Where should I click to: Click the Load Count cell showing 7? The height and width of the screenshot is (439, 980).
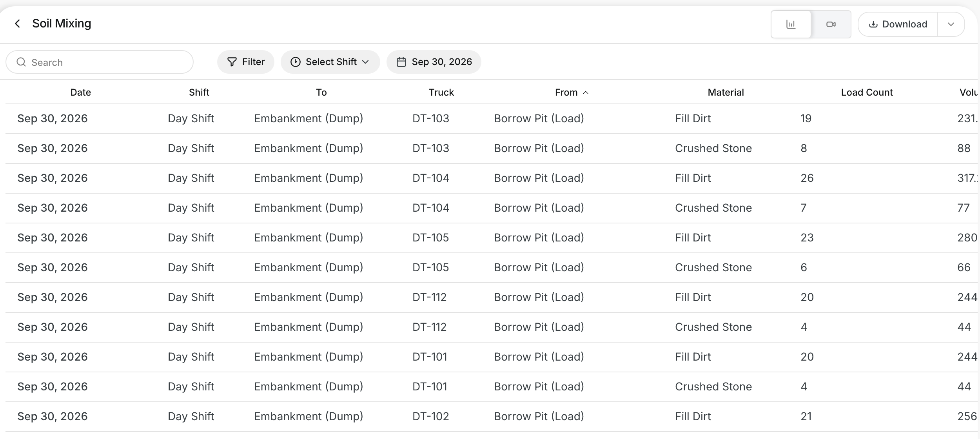click(x=804, y=208)
